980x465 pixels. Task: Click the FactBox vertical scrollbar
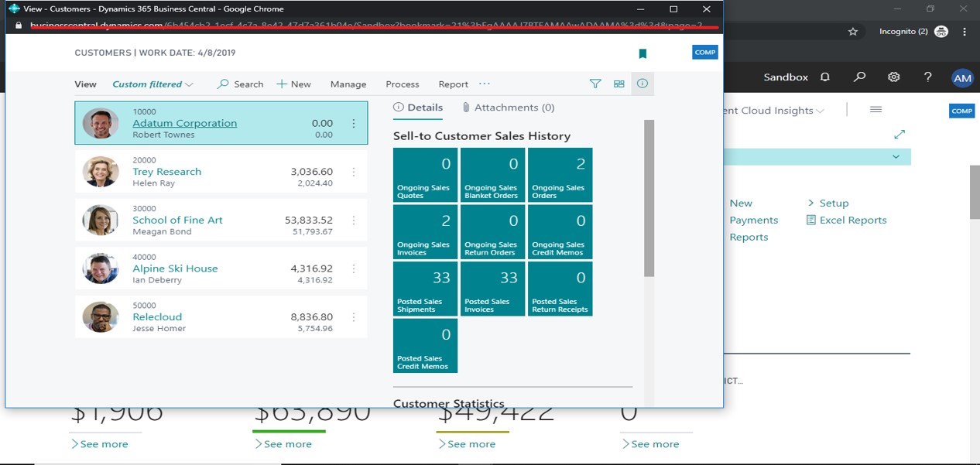[x=649, y=198]
